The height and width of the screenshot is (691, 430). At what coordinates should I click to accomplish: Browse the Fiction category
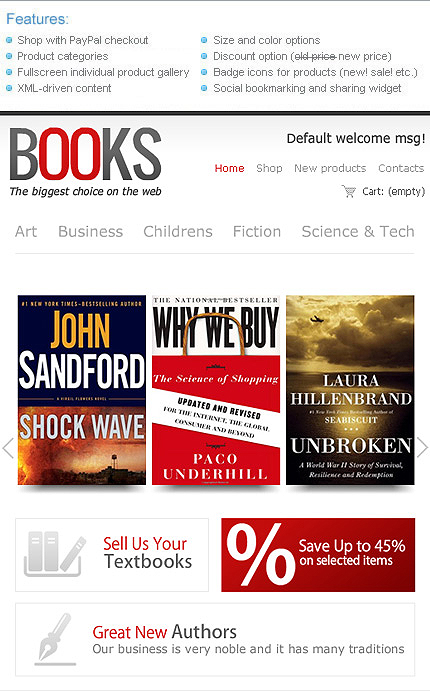(x=257, y=231)
